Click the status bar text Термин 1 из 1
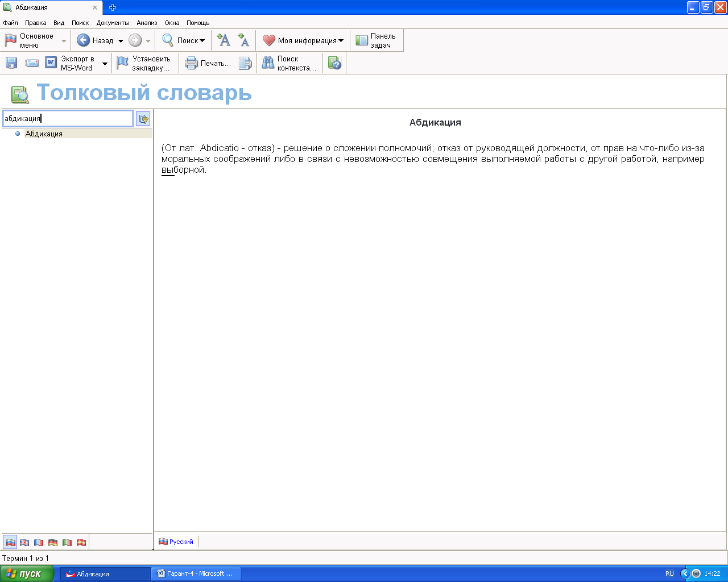Screen dimensions: 728x582 [x=26, y=558]
